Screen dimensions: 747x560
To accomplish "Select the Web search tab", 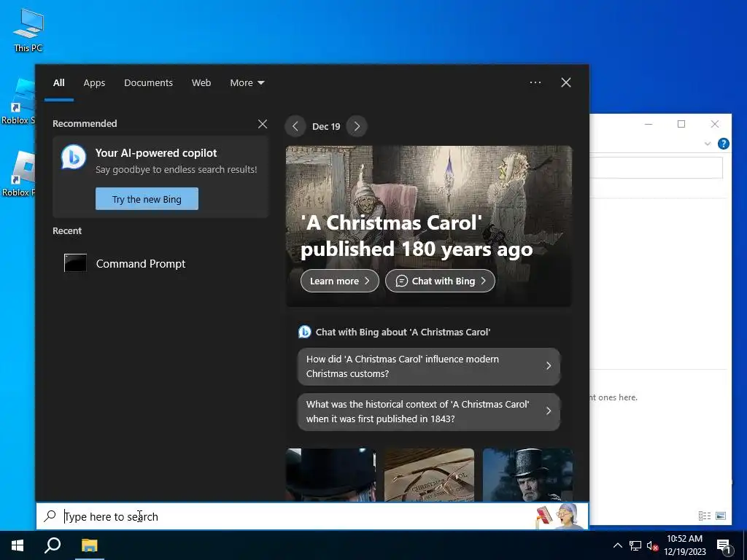I will [201, 83].
